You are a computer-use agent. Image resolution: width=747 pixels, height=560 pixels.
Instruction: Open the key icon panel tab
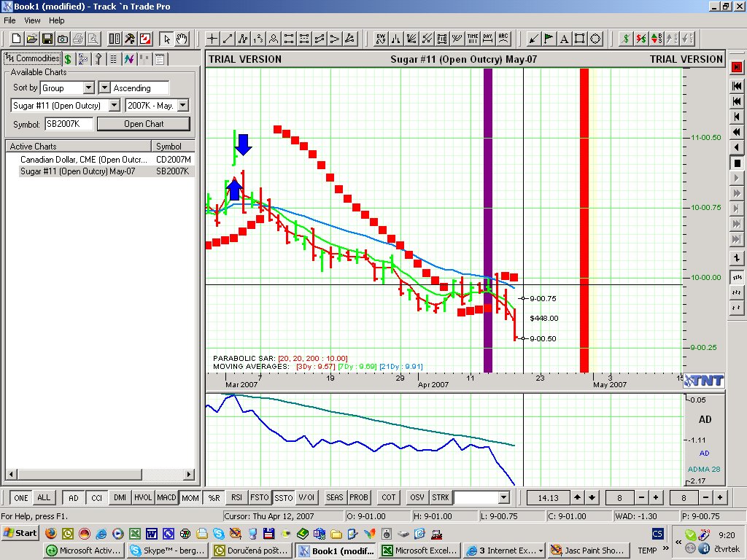(x=98, y=59)
